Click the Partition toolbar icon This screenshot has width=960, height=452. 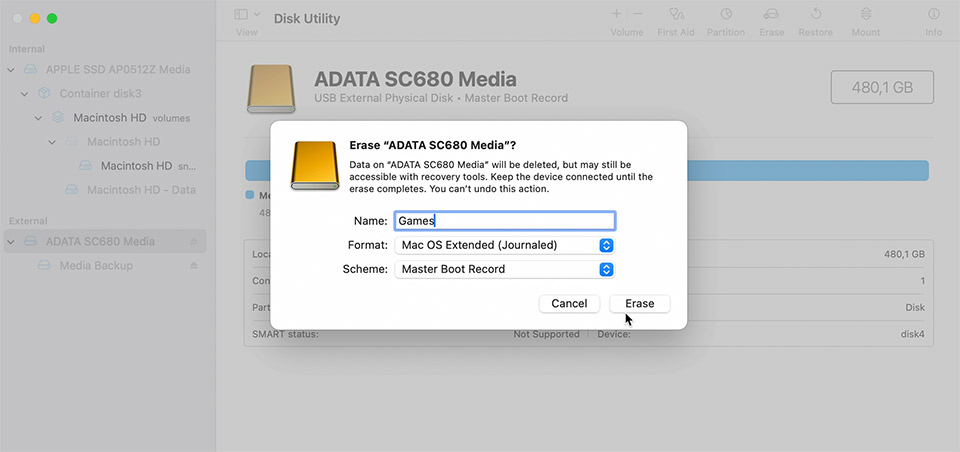pyautogui.click(x=726, y=13)
